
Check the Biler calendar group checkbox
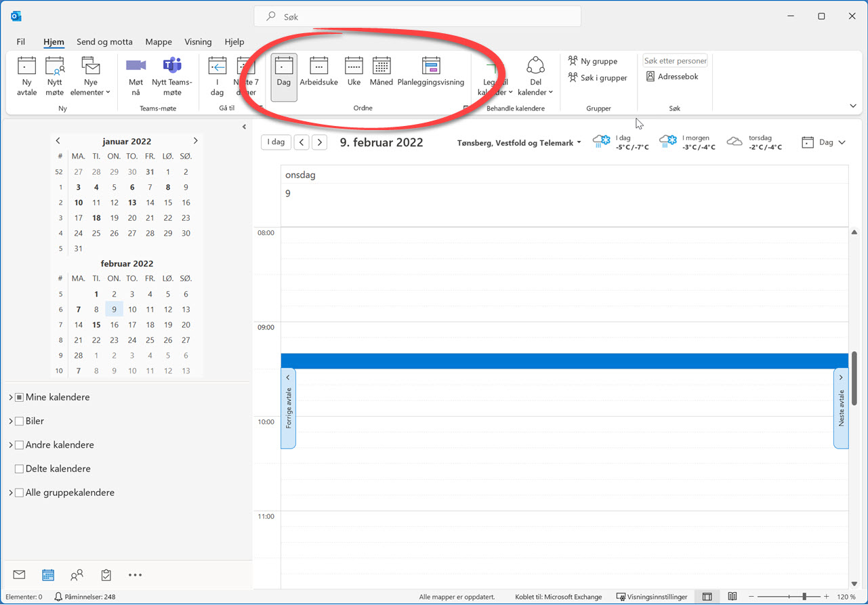[19, 421]
